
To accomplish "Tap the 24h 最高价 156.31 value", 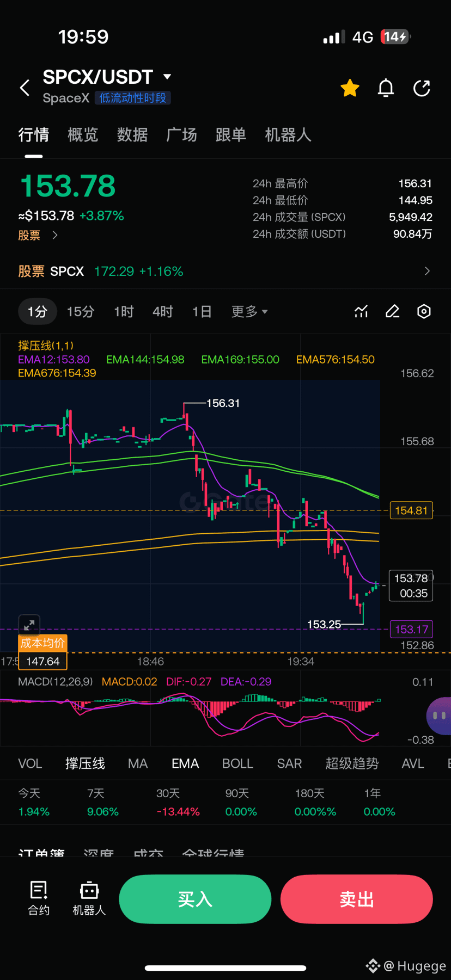I will click(416, 183).
